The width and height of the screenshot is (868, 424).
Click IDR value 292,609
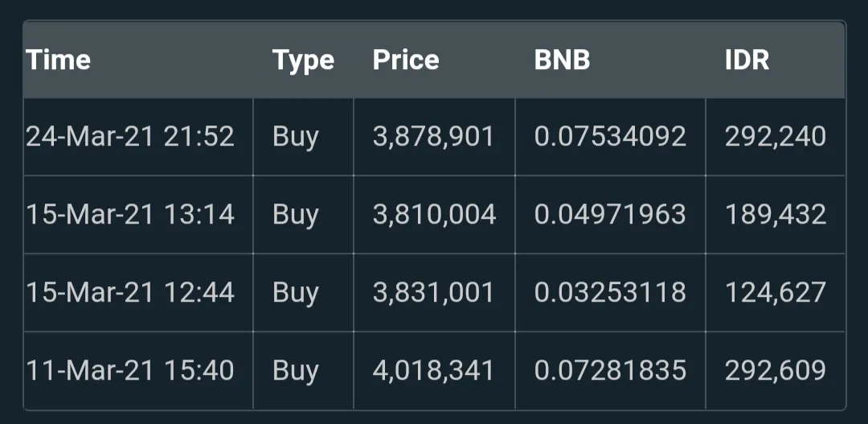coord(776,371)
